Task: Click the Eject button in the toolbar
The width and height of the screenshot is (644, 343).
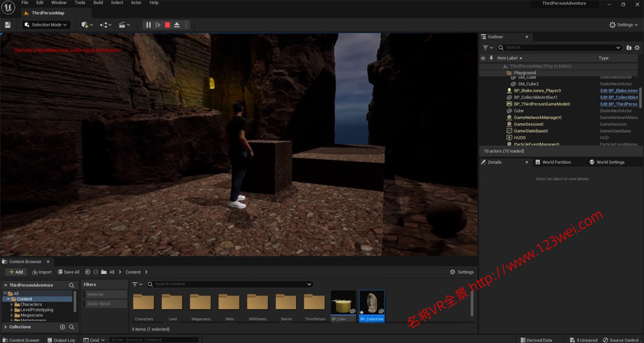Action: pos(177,25)
